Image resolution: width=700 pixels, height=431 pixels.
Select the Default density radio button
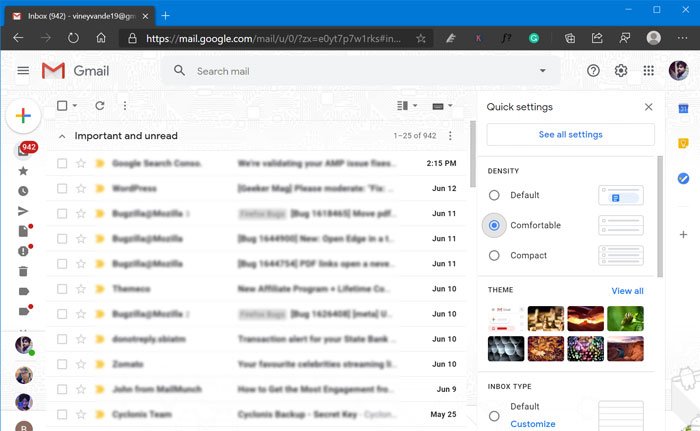coord(494,195)
